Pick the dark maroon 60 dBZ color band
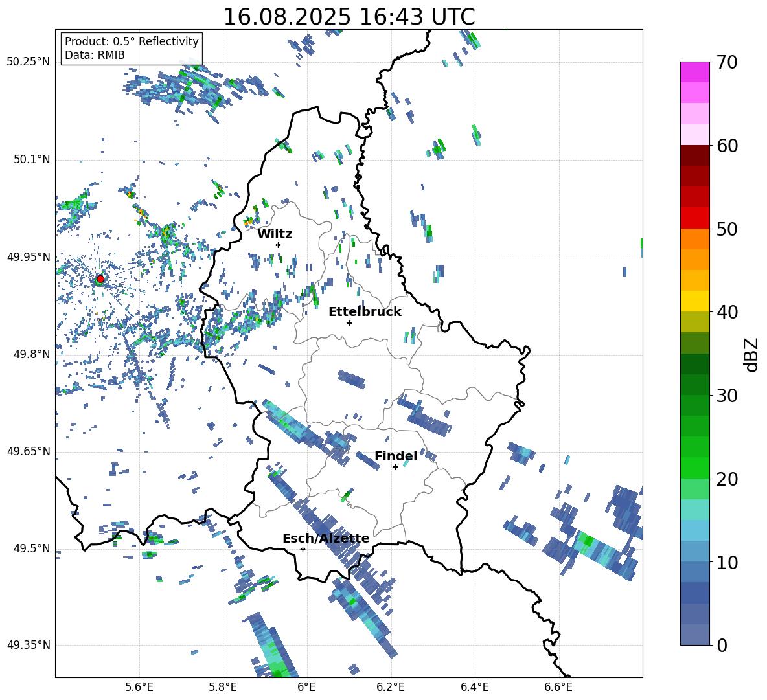 point(694,155)
